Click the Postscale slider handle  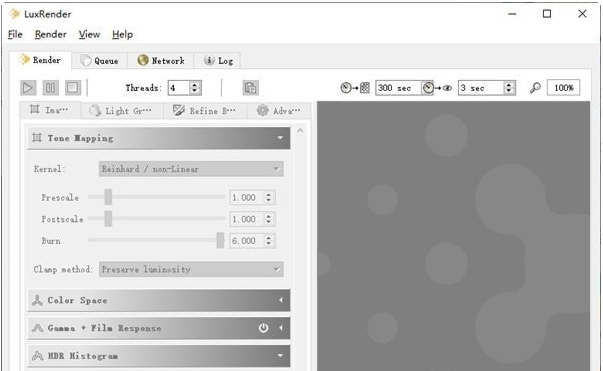tap(108, 218)
